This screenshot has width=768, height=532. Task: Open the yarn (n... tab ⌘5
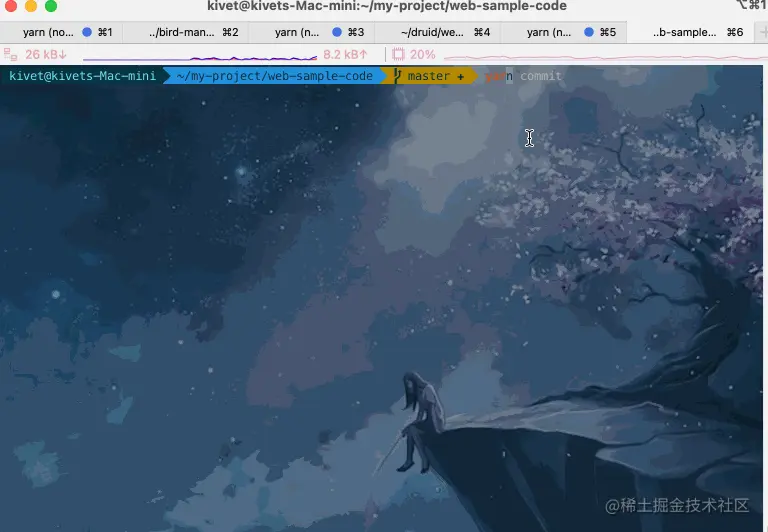click(563, 32)
